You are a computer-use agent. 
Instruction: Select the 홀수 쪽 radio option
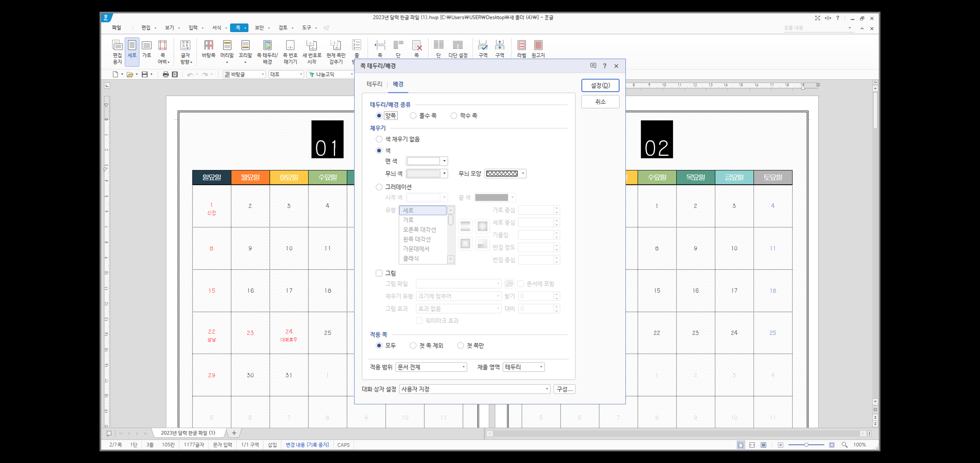tap(413, 116)
